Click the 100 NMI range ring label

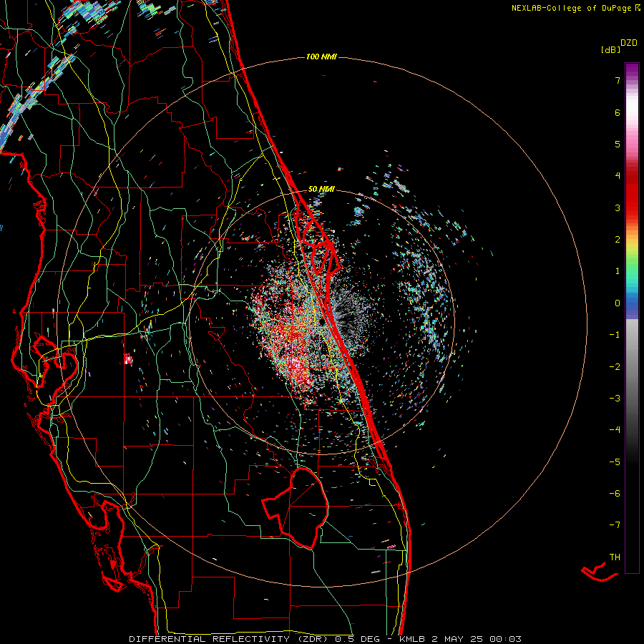click(321, 57)
